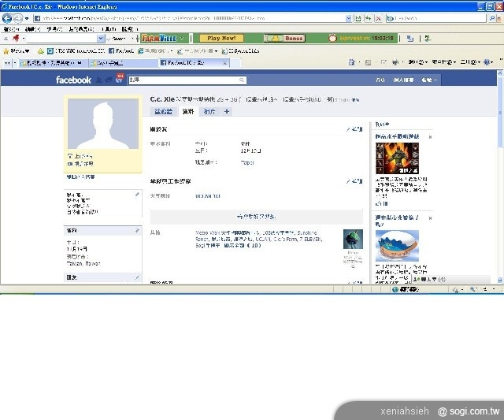Open the recent pages dropdown beside Forward
Viewport: 504px width, 420px height.
(27, 18)
